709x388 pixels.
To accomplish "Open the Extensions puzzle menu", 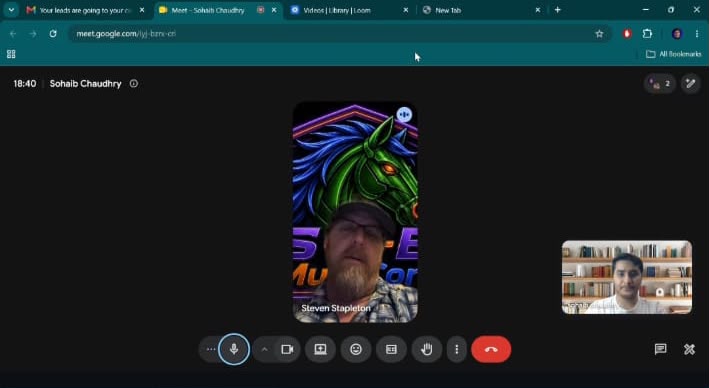I will tap(648, 33).
